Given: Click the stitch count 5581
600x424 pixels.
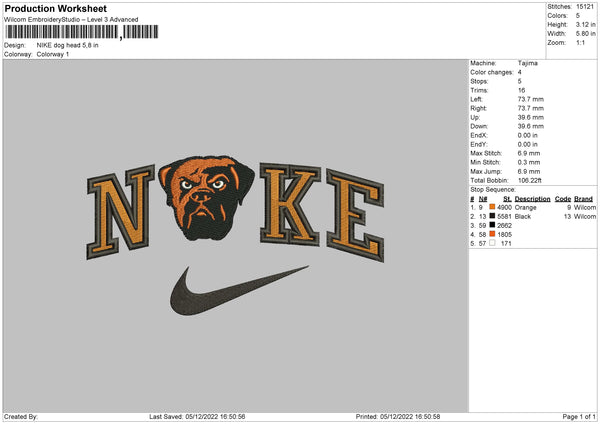Looking at the screenshot, I should click(x=504, y=217).
